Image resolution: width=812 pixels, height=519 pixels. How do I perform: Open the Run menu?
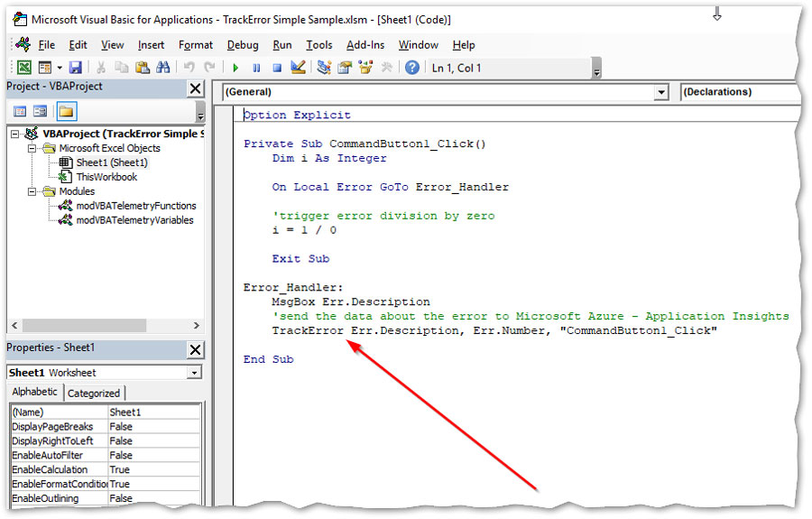[282, 45]
